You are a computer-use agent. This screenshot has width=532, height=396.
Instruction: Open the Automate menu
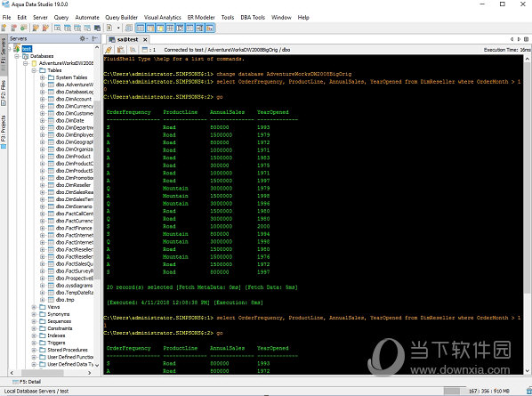[87, 17]
